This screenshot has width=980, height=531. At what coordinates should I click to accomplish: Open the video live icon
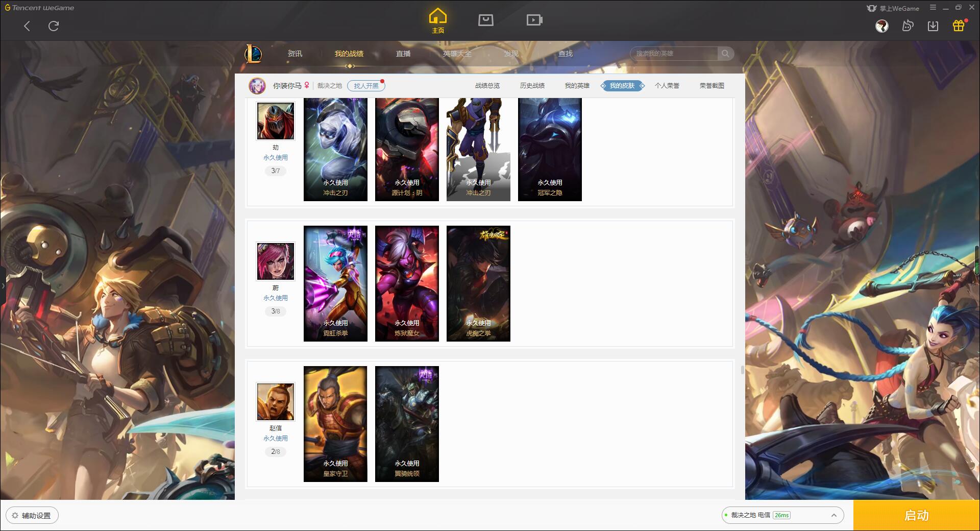(534, 20)
